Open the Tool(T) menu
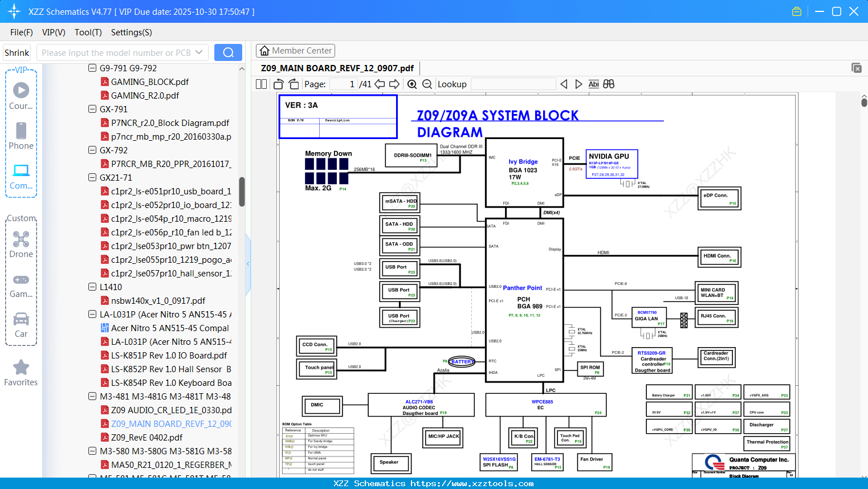868x489 pixels. (88, 32)
